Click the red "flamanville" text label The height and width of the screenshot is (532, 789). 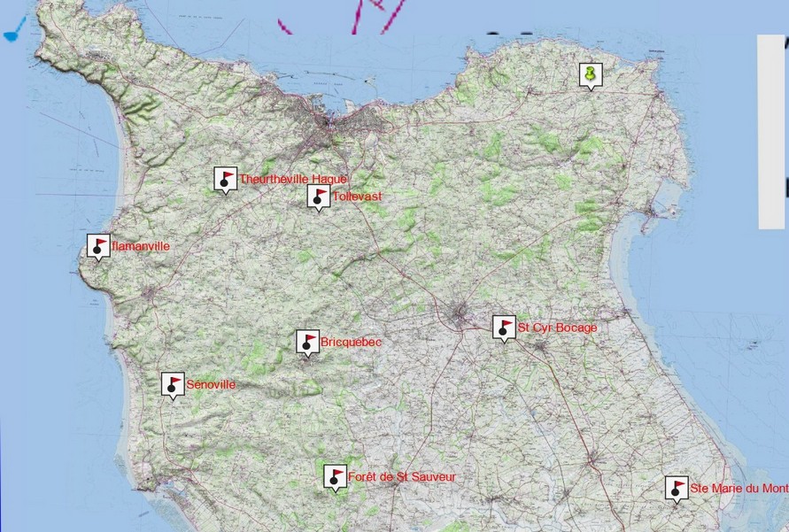pos(141,246)
